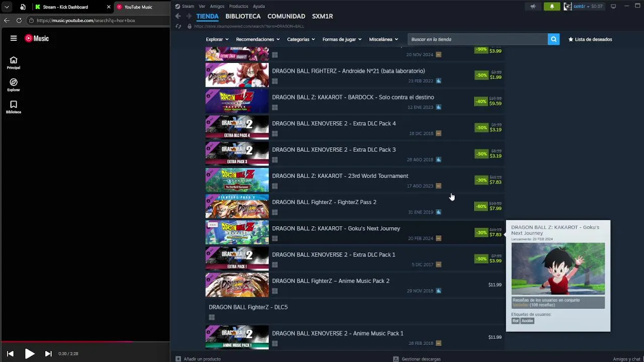644x362 pixels.
Task: Open DRAGON BALL FighterZ - FighterZ Pass 2
Action: 355,206
